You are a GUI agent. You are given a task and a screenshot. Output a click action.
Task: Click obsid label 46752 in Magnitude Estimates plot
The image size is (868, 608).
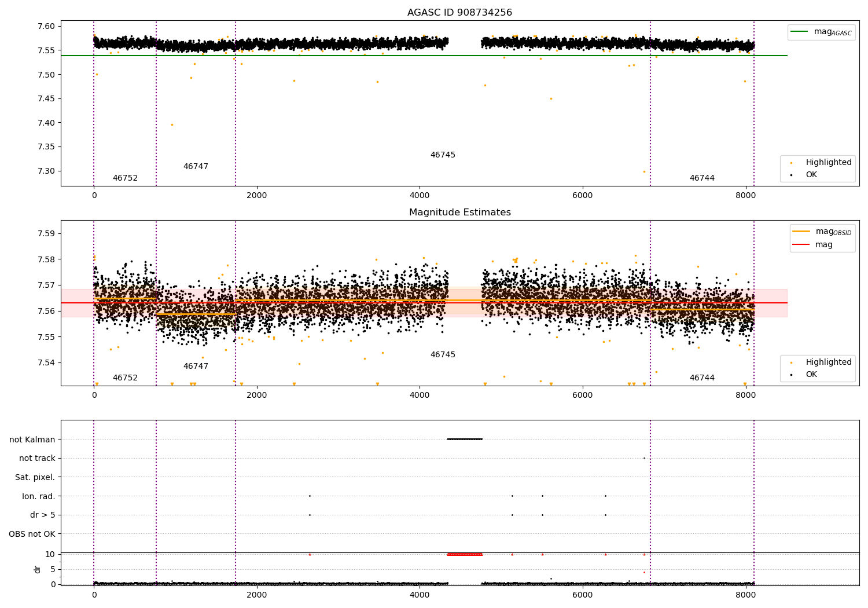click(x=125, y=378)
